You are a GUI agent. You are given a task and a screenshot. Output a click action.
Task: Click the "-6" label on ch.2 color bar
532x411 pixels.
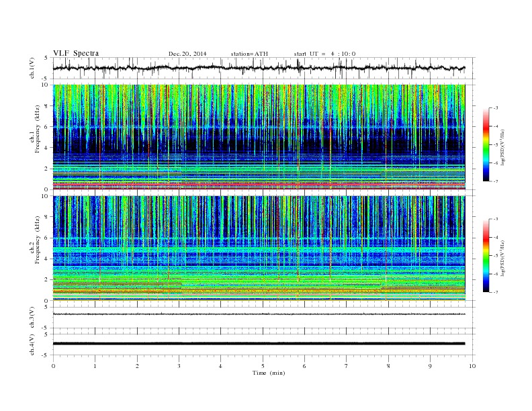[x=496, y=274]
